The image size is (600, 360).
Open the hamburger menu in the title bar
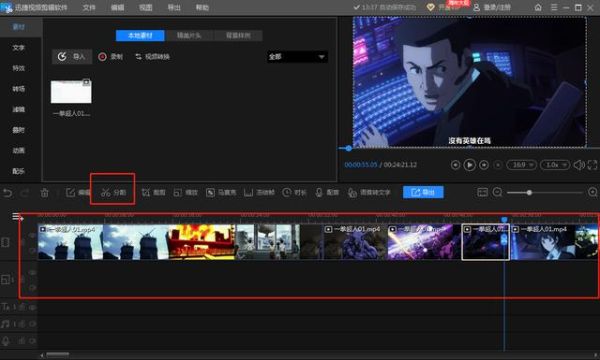pos(554,7)
